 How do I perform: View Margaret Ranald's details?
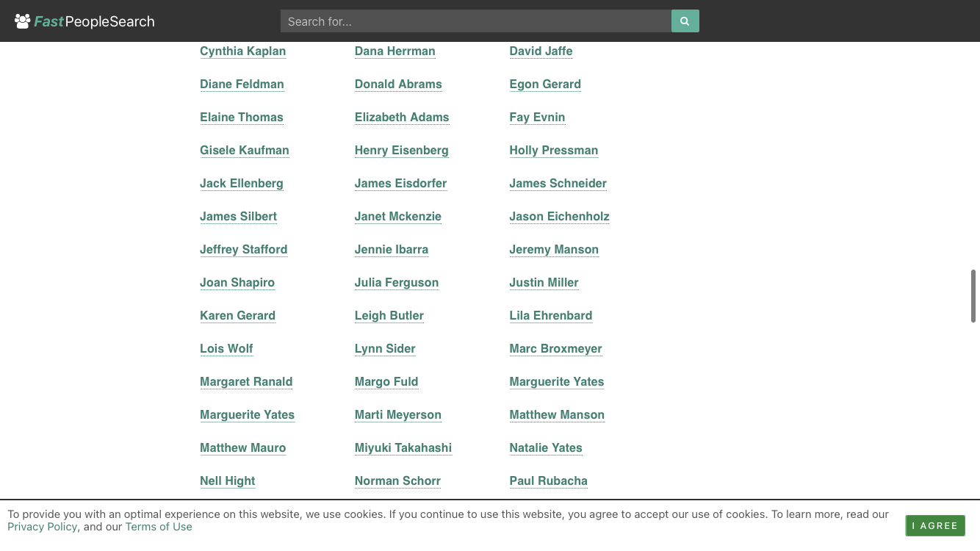pyautogui.click(x=246, y=381)
